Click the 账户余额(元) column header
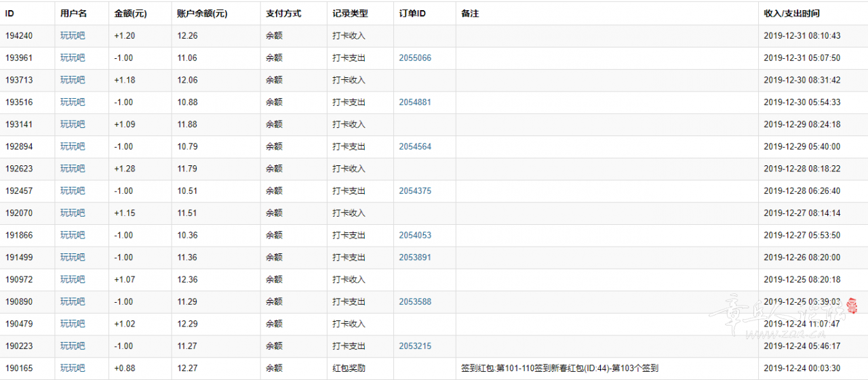 coord(202,14)
